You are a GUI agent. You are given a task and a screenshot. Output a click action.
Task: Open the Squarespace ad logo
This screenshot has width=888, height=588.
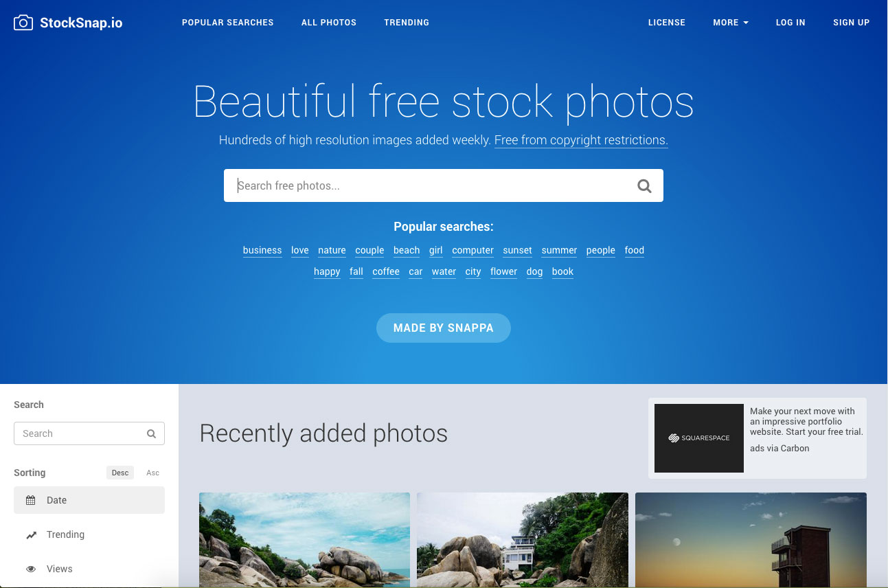click(699, 438)
